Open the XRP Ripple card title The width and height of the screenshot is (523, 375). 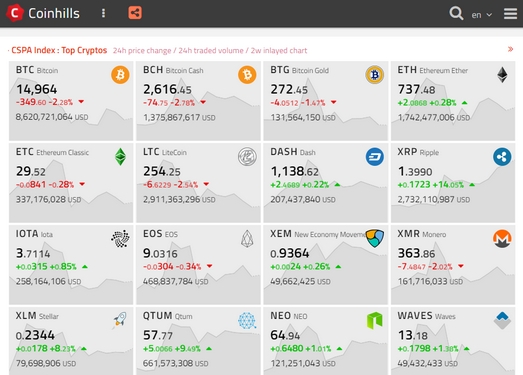click(x=418, y=152)
